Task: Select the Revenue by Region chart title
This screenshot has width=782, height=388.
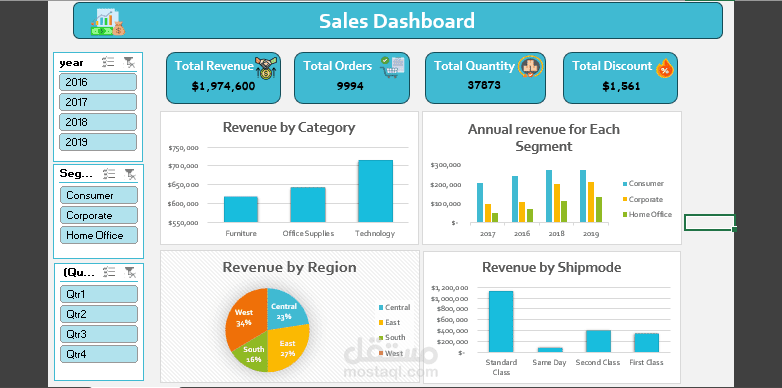Action: click(289, 267)
